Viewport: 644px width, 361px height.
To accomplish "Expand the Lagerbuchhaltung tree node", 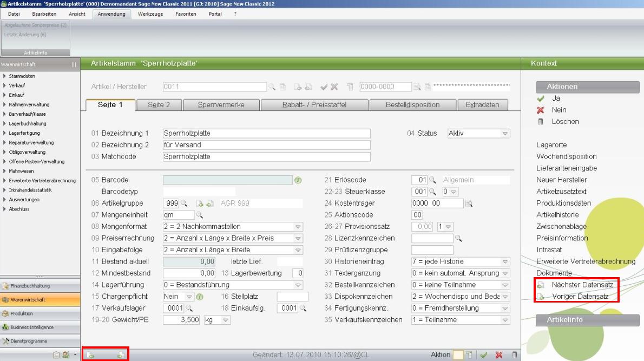I will (4, 123).
